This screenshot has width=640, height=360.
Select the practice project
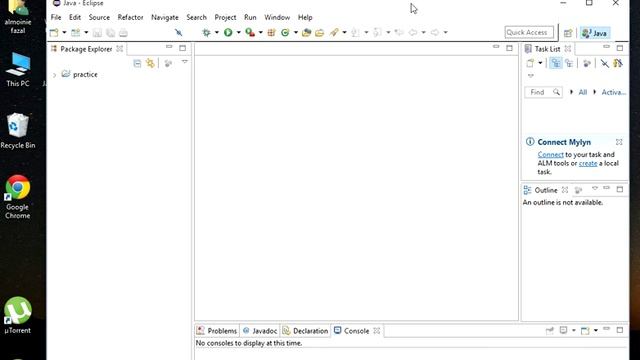point(85,75)
